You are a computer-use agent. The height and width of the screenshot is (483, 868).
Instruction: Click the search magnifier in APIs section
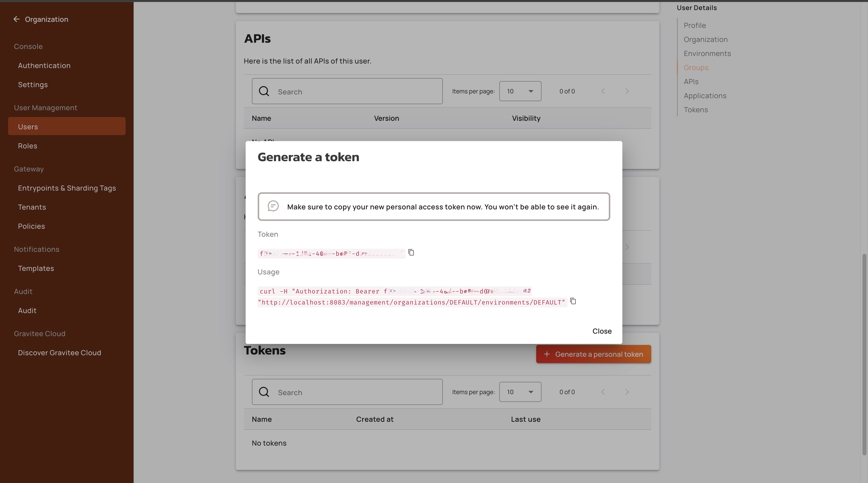264,91
